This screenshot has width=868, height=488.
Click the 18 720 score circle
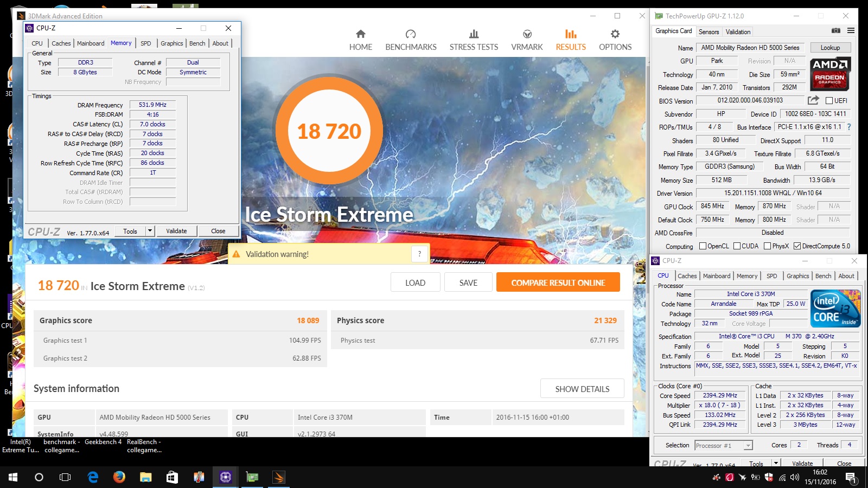coord(329,131)
